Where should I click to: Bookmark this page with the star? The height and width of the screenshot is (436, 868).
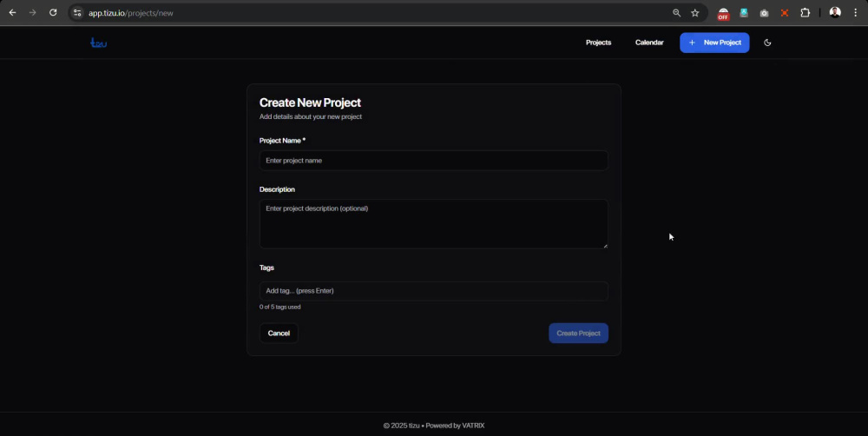click(695, 13)
